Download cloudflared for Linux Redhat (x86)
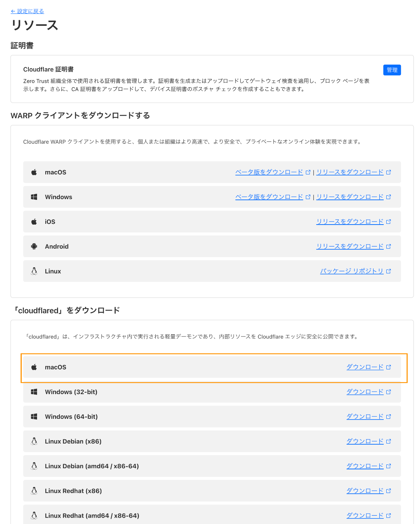 coord(365,491)
